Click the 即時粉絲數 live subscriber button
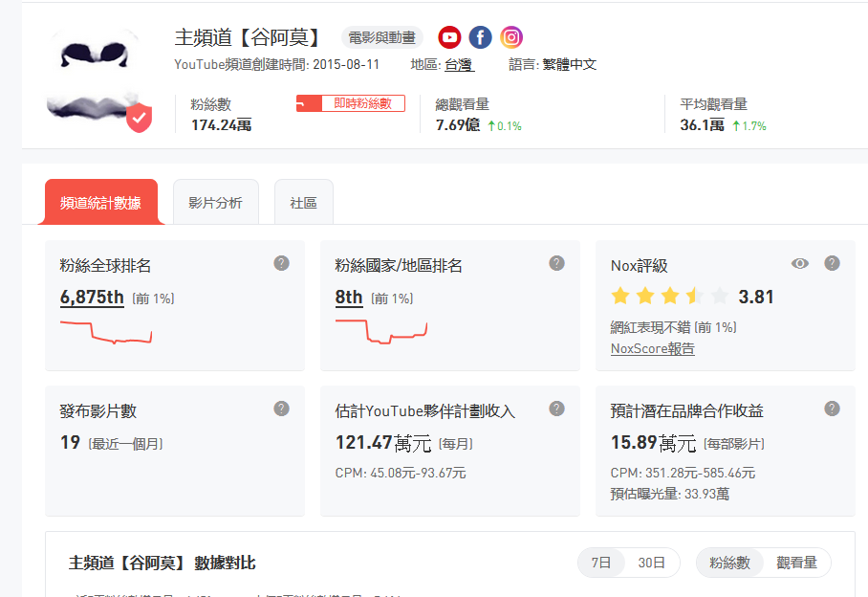The image size is (868, 597). pyautogui.click(x=351, y=103)
